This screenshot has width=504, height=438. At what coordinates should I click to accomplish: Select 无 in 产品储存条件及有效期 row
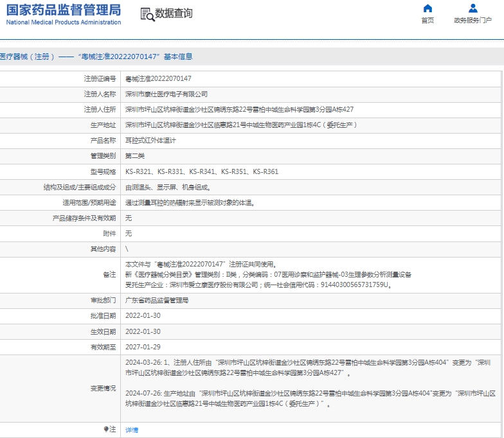[x=129, y=218]
